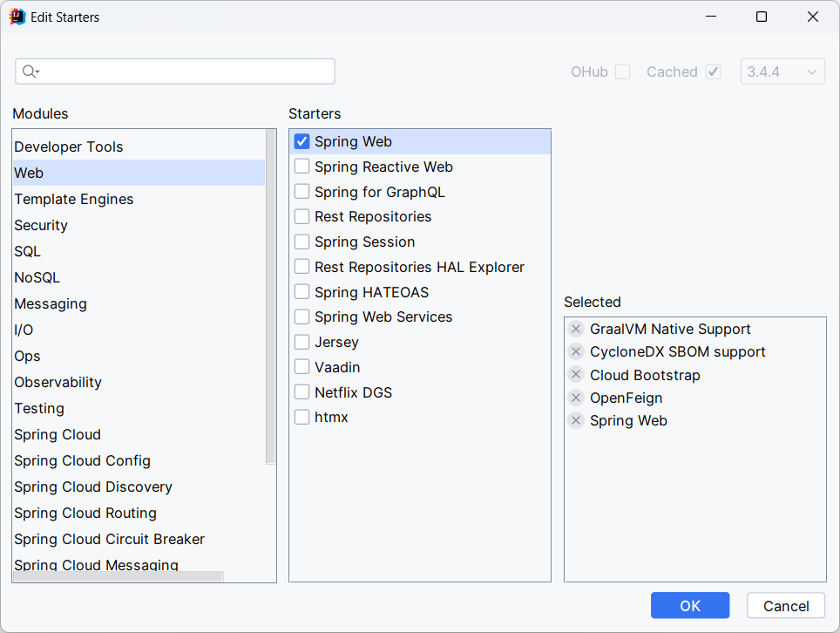Select the Spring Cloud Routing module
Viewport: 840px width, 633px height.
click(x=139, y=513)
